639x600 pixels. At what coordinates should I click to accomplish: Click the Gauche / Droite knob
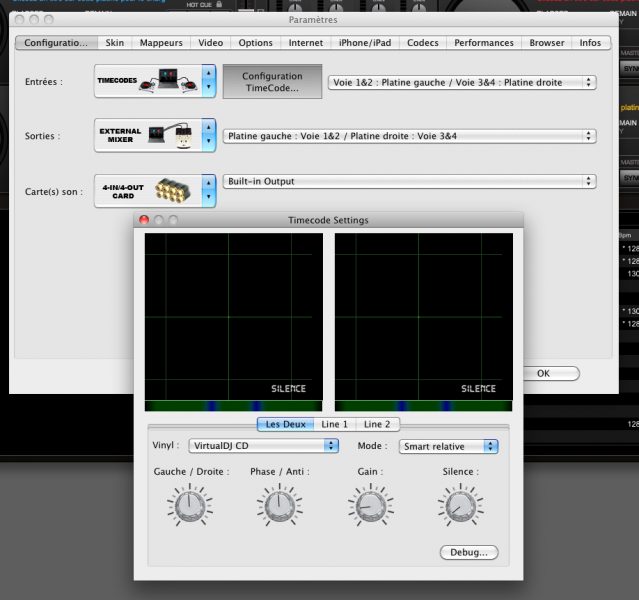tap(190, 506)
